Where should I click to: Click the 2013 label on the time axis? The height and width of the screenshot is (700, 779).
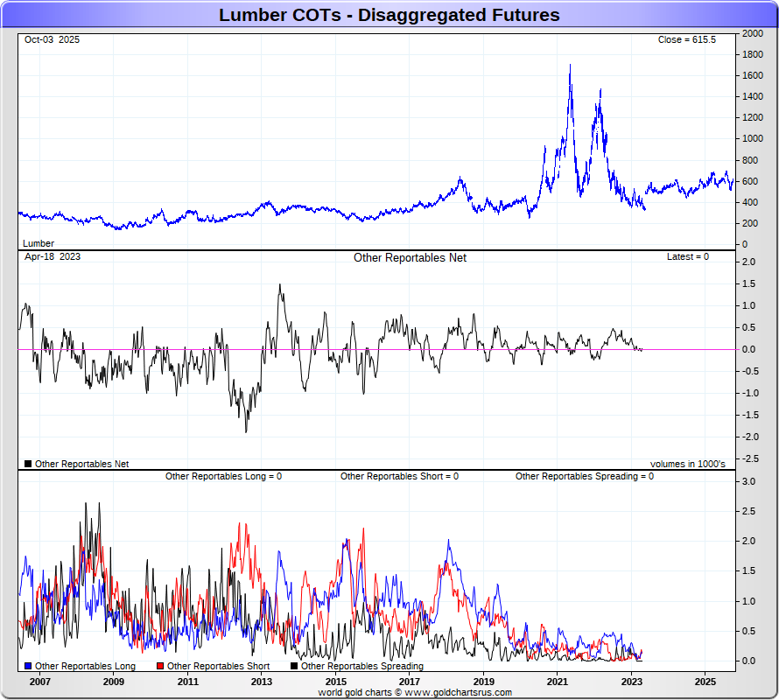(x=261, y=681)
